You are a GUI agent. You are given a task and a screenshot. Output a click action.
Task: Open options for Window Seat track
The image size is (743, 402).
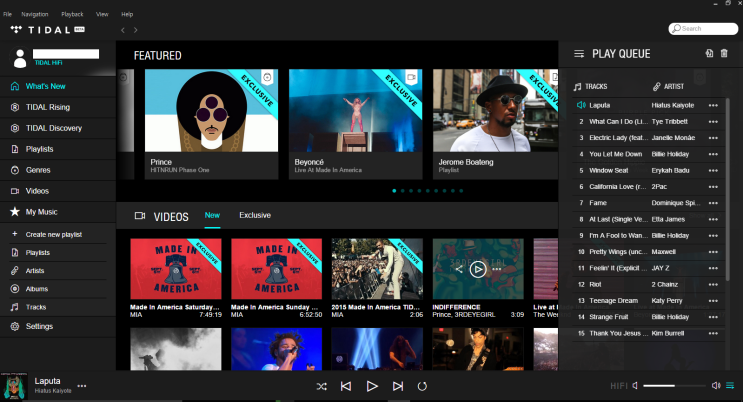click(713, 171)
